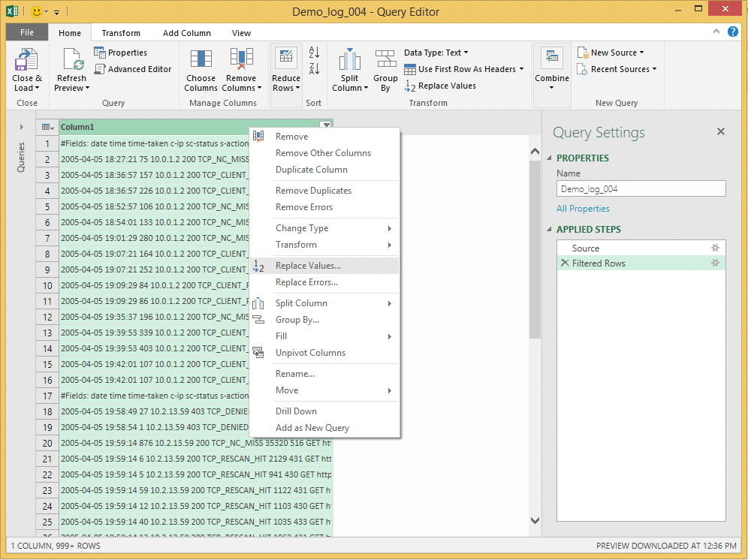Select Add as New Query
This screenshot has width=748, height=560.
pos(324,428)
